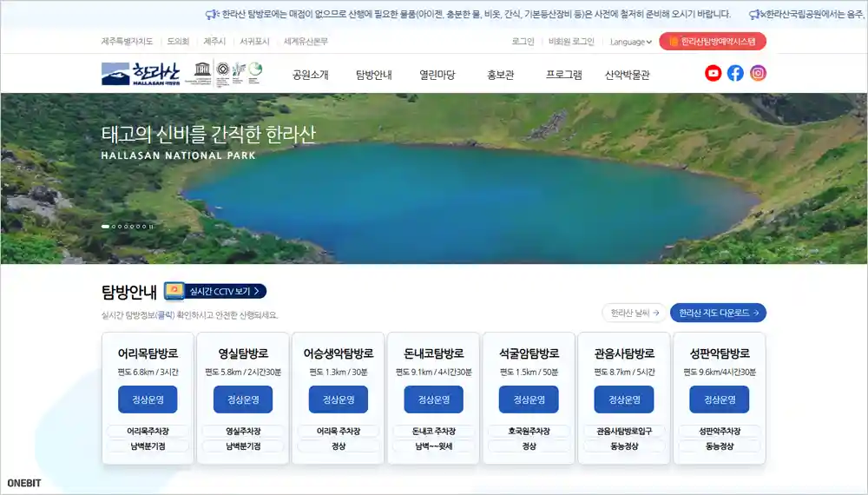Viewport: 868px width, 495px height.
Task: Click the green circular Global Geoparks logo
Action: [255, 69]
